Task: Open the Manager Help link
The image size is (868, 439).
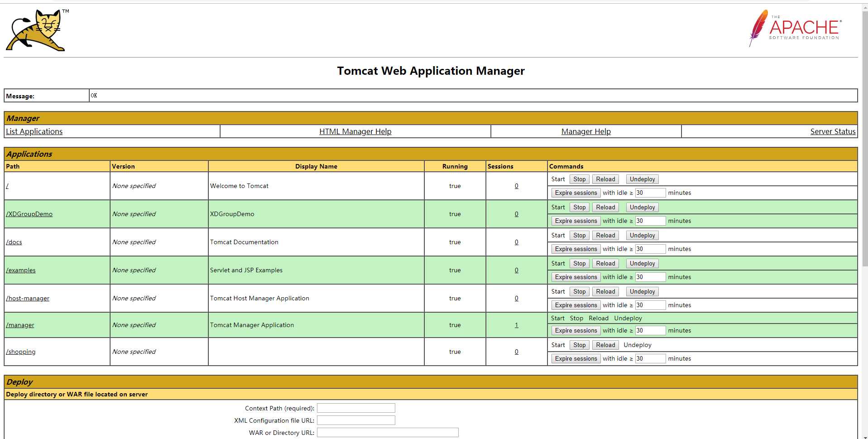Action: pos(586,131)
